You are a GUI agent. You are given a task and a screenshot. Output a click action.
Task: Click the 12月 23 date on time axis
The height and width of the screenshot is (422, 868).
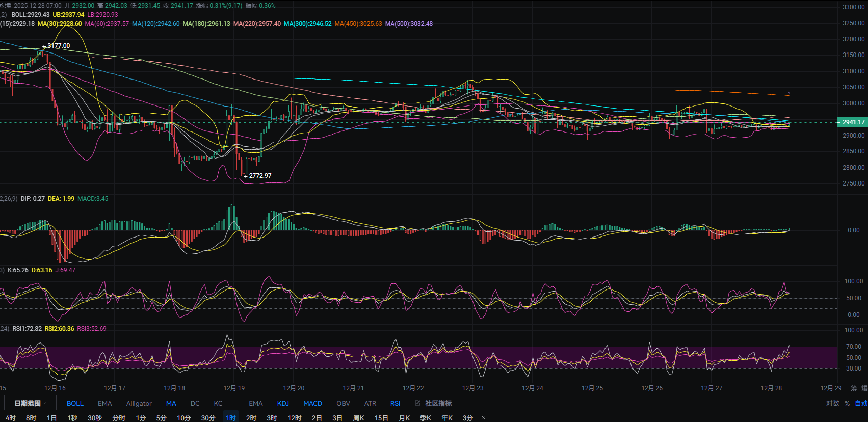[472, 388]
